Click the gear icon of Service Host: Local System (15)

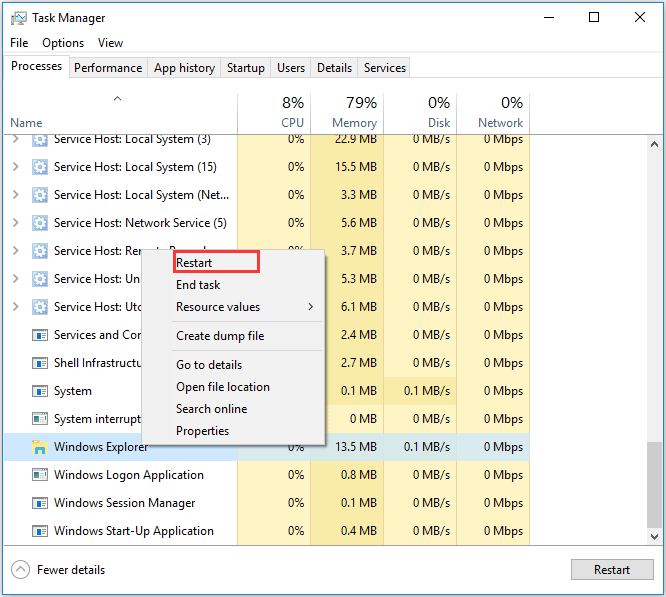click(x=40, y=167)
